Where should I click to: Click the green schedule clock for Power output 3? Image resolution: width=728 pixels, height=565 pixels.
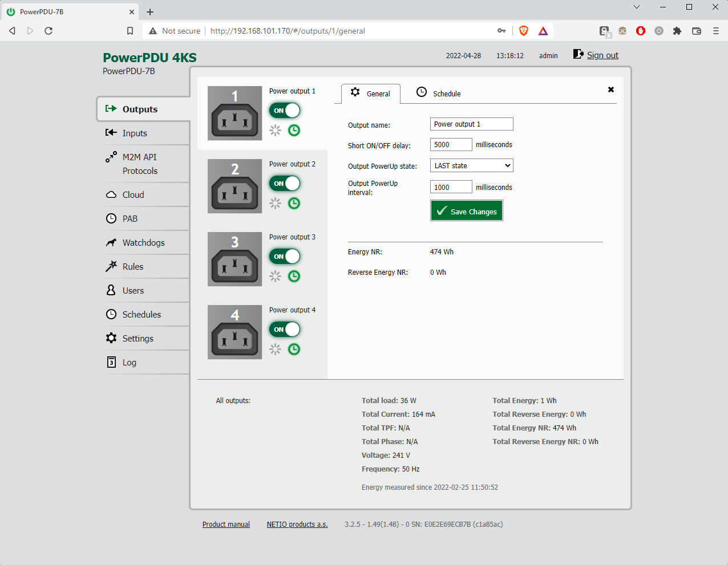(x=294, y=276)
